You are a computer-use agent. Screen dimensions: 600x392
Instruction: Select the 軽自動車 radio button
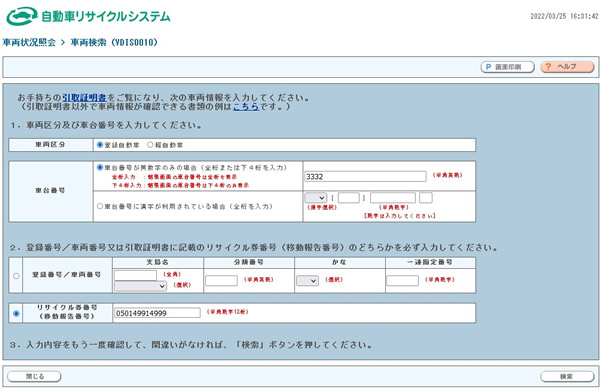[x=150, y=145]
